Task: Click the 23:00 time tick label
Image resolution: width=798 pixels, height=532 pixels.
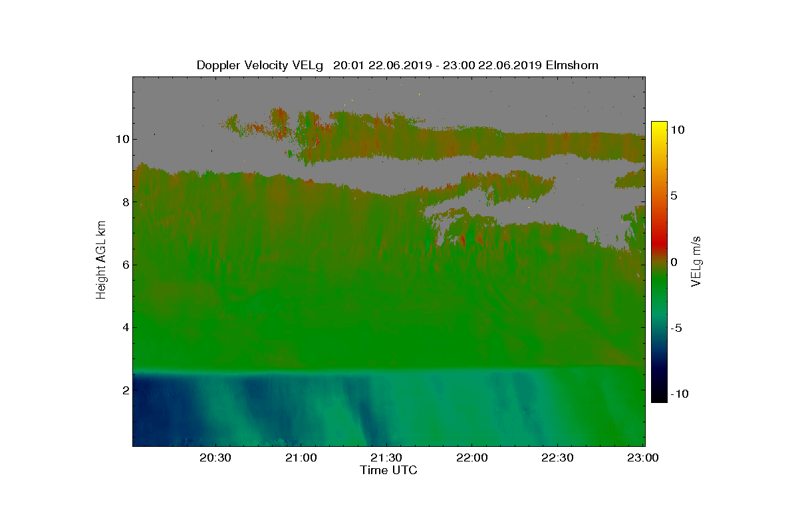Action: point(643,458)
